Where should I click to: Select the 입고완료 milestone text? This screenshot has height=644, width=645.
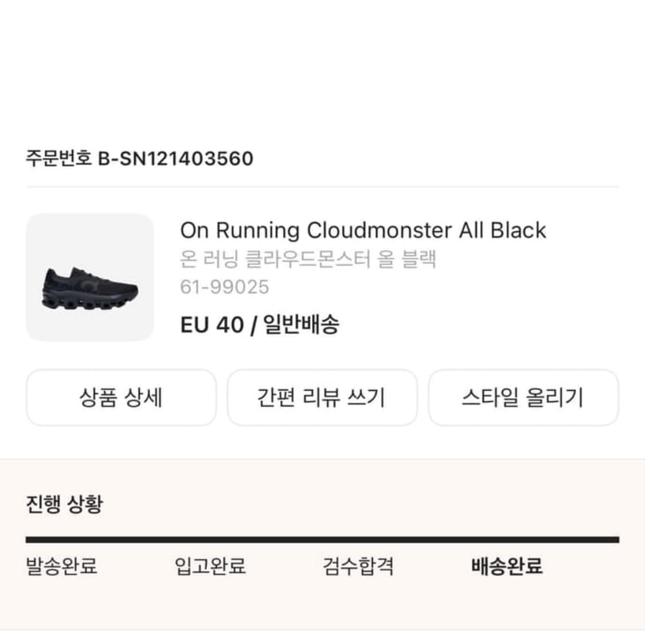pos(210,567)
